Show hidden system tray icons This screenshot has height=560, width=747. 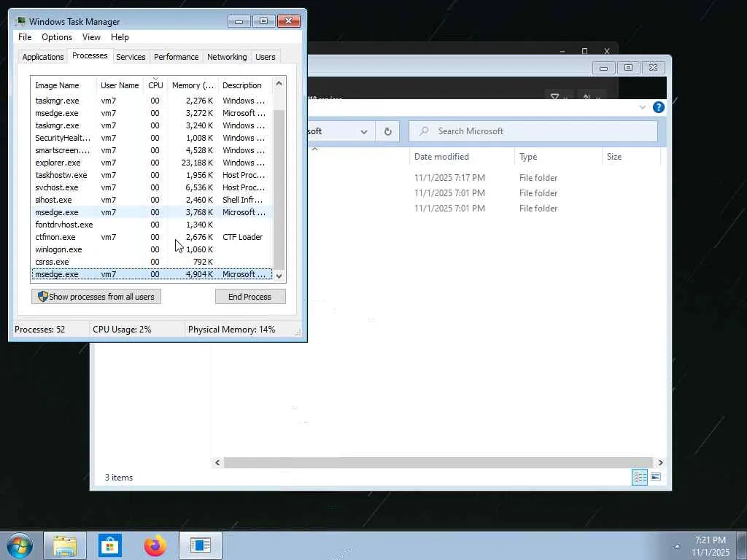677,546
